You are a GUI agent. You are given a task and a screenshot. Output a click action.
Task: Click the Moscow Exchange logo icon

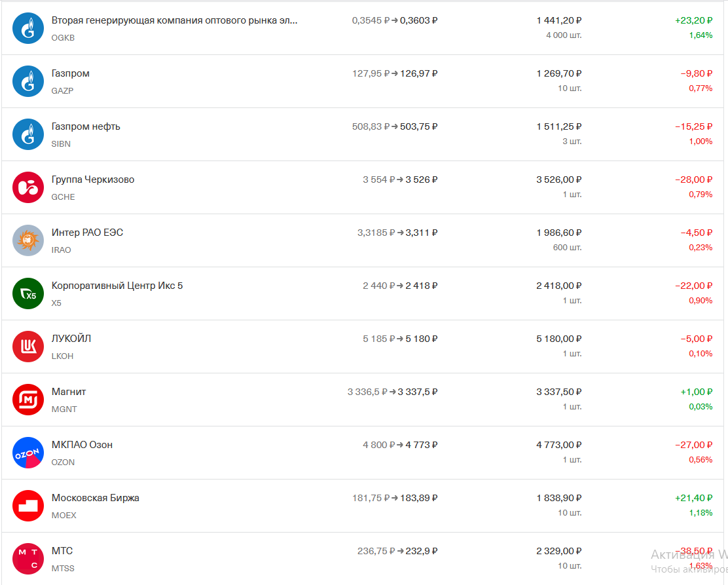28,506
